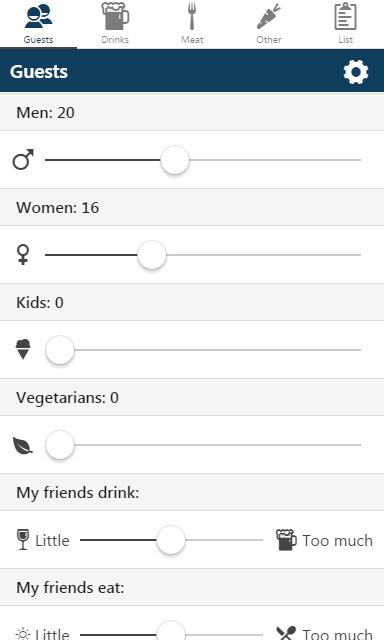384x640 pixels.
Task: Click the My friends drink slider handle
Action: pos(171,540)
